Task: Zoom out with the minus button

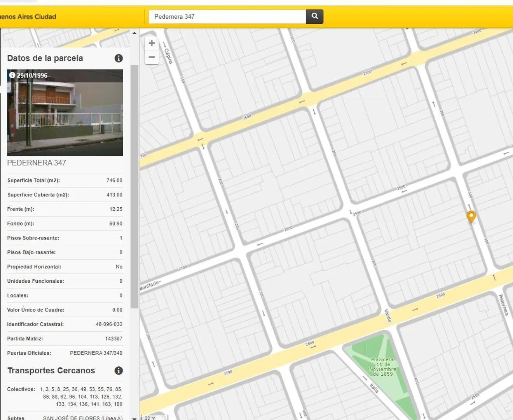Action: pyautogui.click(x=152, y=57)
